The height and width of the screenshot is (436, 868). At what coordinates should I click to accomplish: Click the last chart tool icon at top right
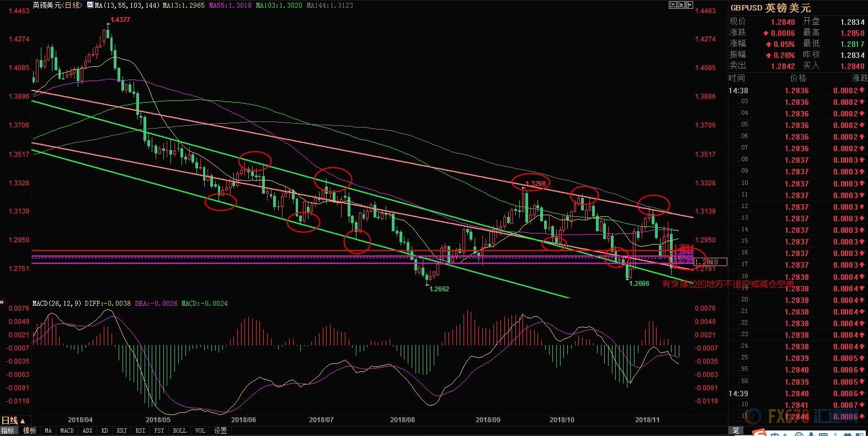[689, 5]
